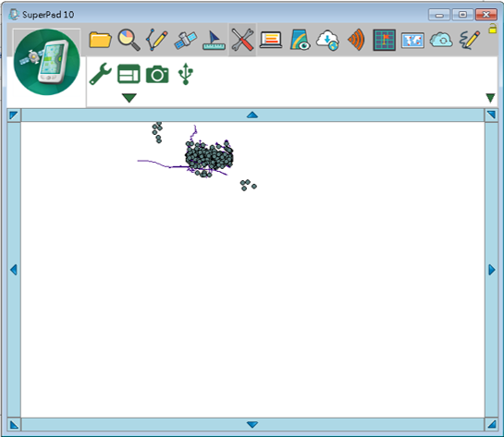The image size is (504, 437).
Task: Select the grid with flag icon
Action: (384, 40)
